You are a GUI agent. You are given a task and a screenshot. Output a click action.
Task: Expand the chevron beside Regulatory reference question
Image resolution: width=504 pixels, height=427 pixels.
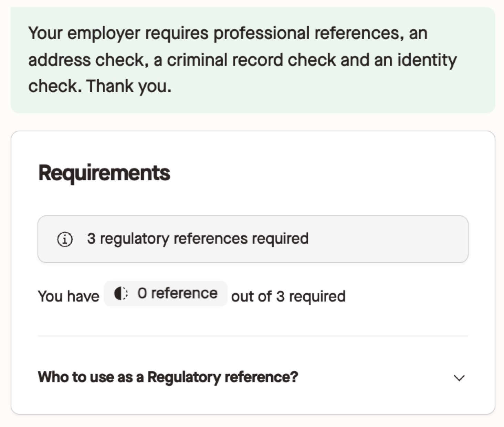459,378
